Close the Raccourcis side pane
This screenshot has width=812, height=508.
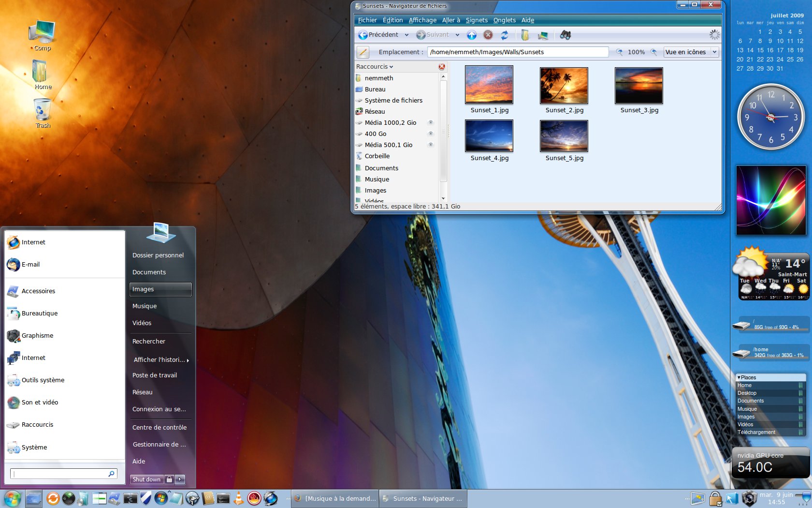tap(442, 67)
